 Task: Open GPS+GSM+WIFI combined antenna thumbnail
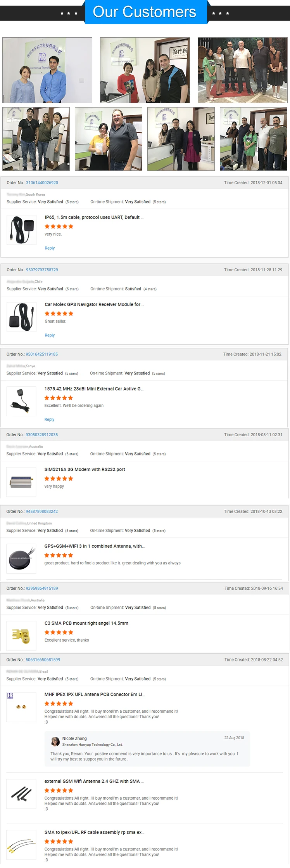coord(22,559)
